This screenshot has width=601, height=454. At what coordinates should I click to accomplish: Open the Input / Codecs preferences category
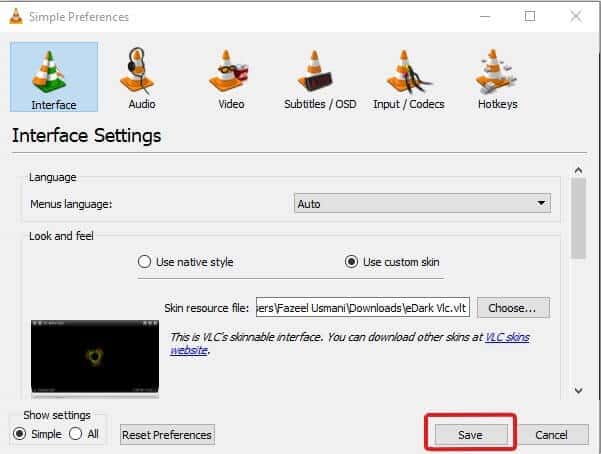click(x=409, y=77)
